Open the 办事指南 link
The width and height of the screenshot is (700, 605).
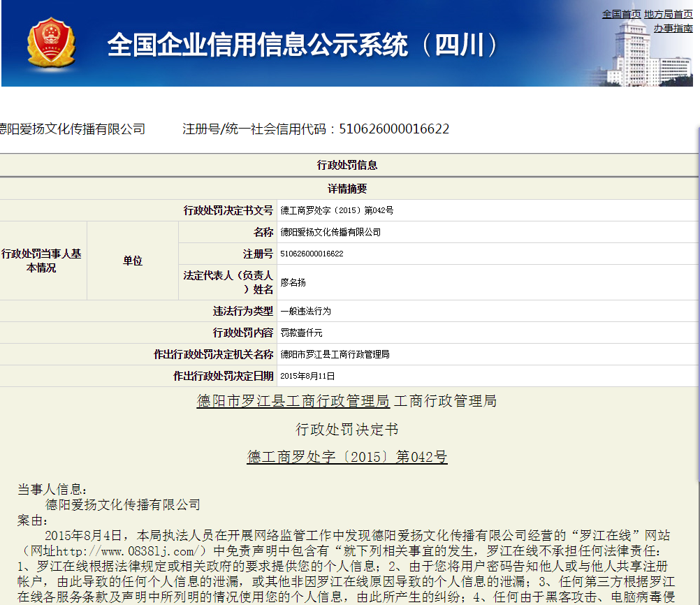pos(673,28)
